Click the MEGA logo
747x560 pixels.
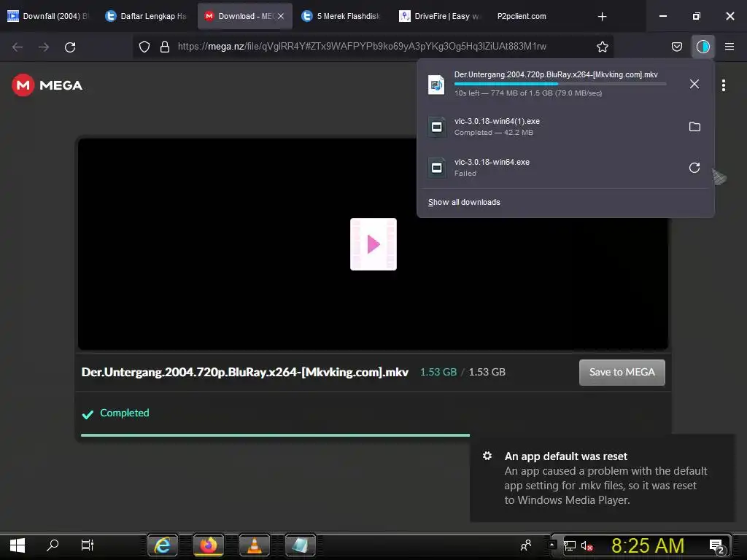pos(47,85)
